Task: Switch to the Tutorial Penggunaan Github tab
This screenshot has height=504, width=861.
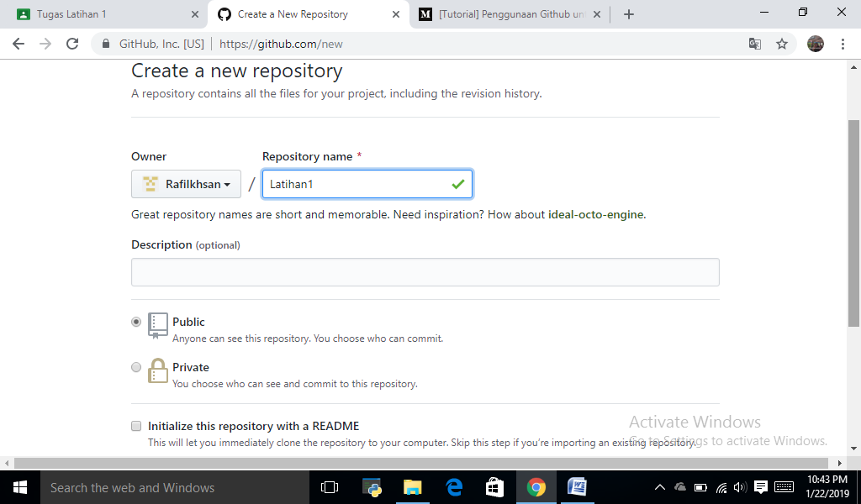Action: (x=510, y=14)
